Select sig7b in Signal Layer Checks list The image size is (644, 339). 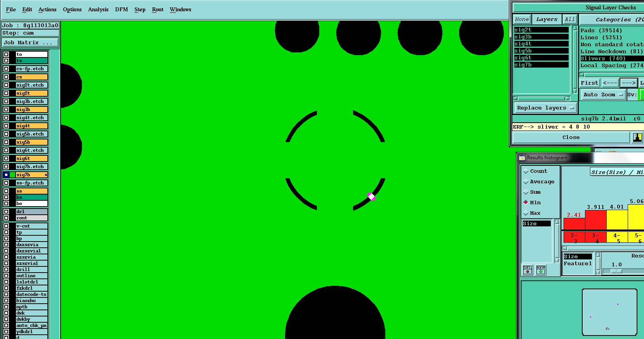point(541,64)
